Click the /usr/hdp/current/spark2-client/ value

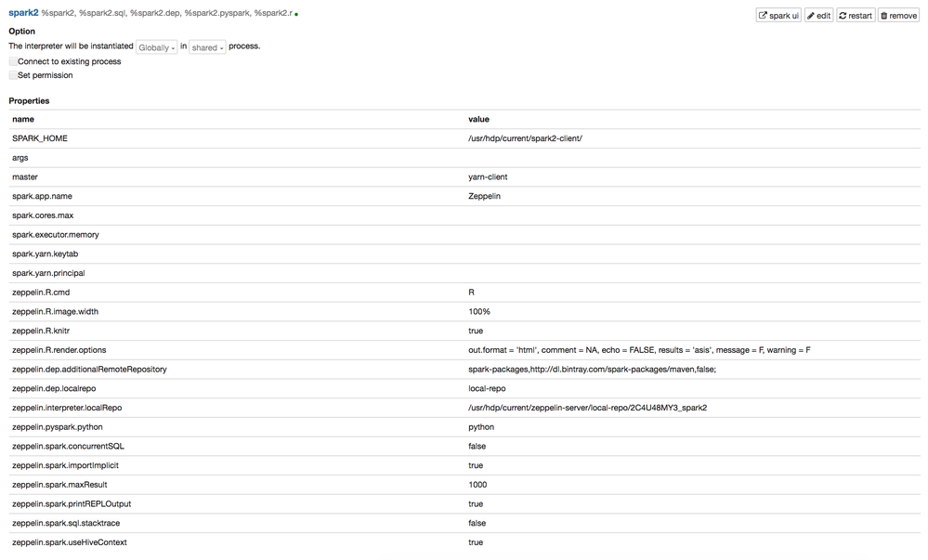pos(525,138)
